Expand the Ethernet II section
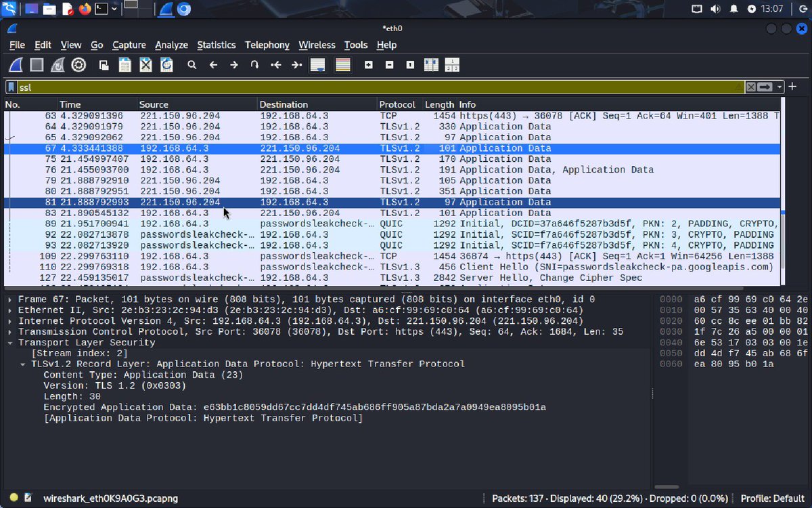Image resolution: width=812 pixels, height=508 pixels. (x=10, y=310)
